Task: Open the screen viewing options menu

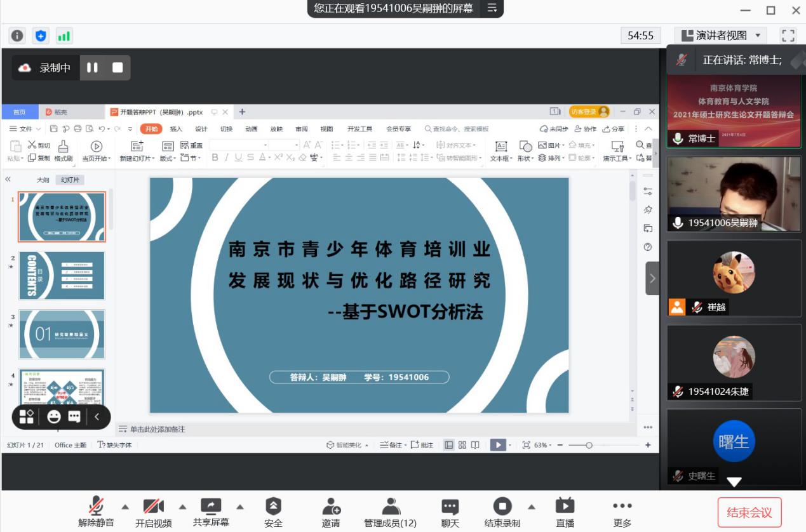Action: pos(492,8)
